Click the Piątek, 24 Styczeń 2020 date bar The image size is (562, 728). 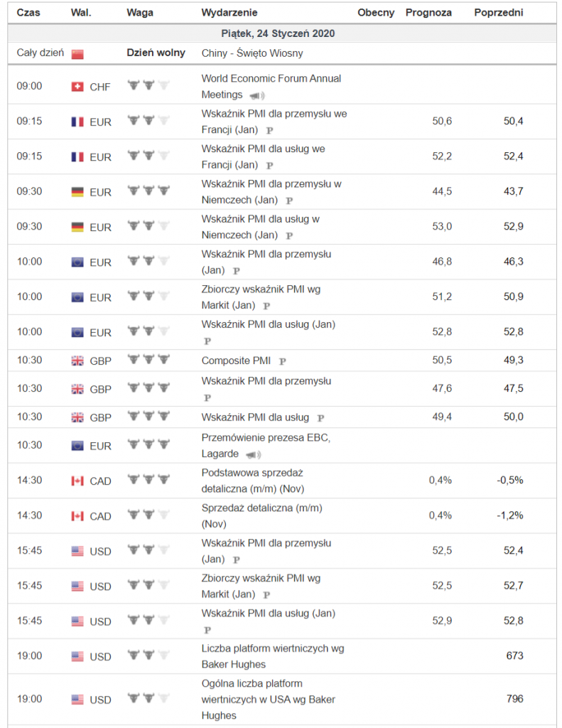pos(283,33)
